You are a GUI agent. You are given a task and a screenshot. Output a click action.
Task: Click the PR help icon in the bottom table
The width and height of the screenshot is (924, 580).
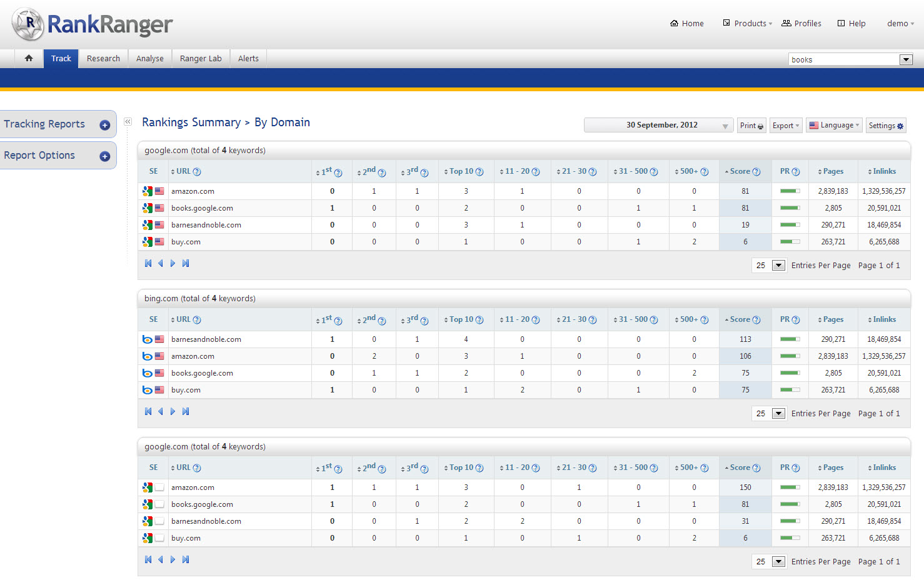click(796, 468)
